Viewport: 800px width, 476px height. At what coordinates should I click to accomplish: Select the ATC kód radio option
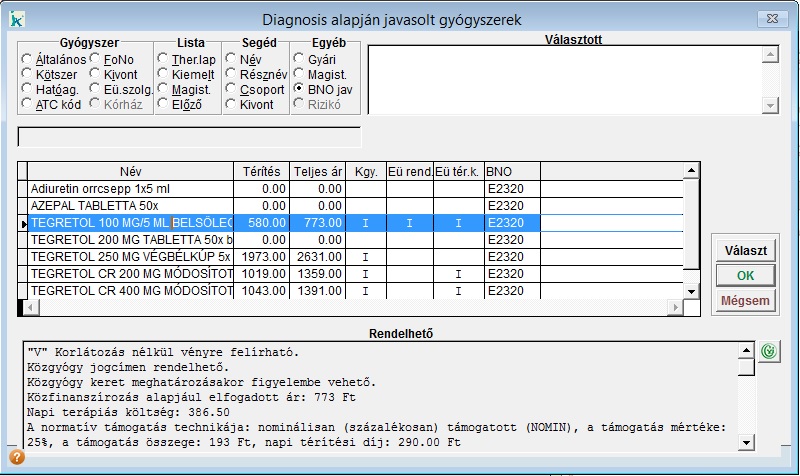pos(27,105)
